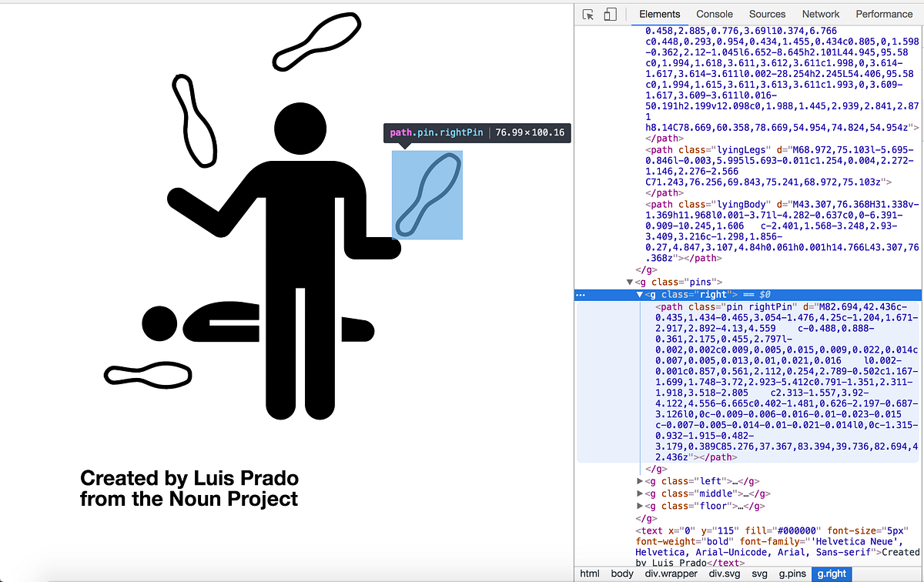The width and height of the screenshot is (924, 582).
Task: Click the highlighted right juggling pin
Action: click(427, 195)
